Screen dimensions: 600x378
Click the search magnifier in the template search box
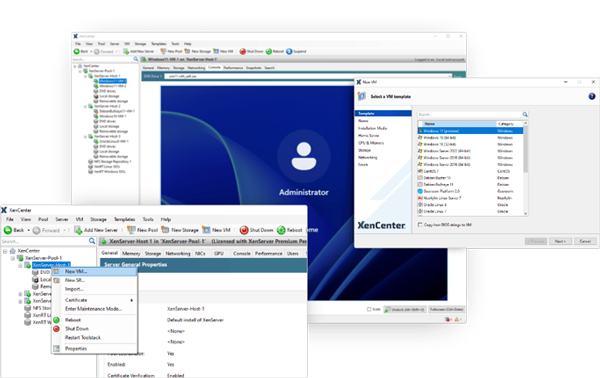click(x=525, y=114)
